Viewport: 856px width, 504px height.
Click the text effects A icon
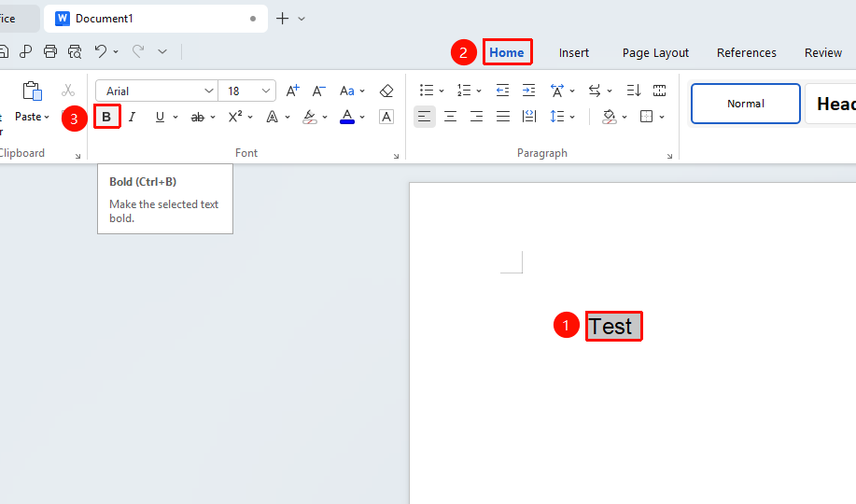(272, 117)
